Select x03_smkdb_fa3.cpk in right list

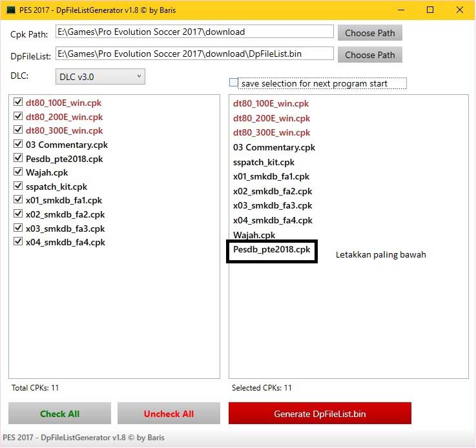[x=273, y=206]
